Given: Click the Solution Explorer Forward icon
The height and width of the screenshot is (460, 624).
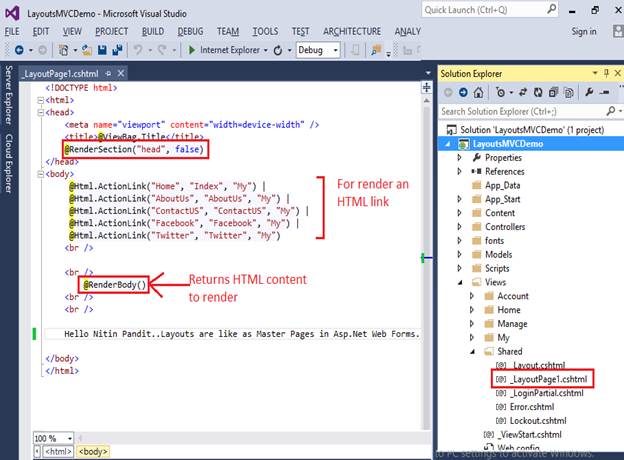Looking at the screenshot, I should coord(463,93).
